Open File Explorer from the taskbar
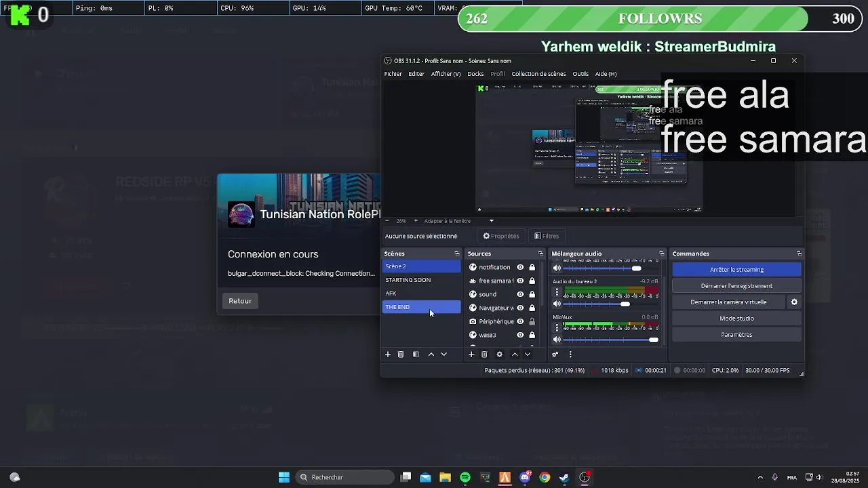Screen dimensions: 868x488 coord(445,477)
